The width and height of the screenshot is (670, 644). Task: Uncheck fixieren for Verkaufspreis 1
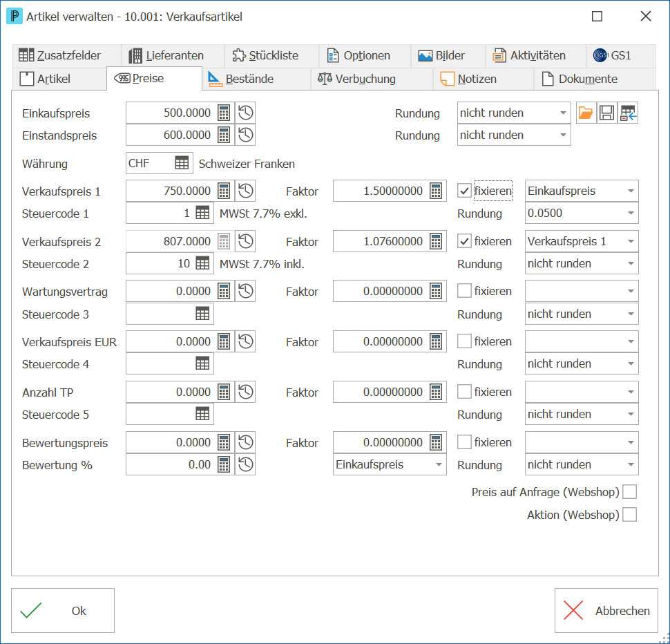pyautogui.click(x=464, y=191)
